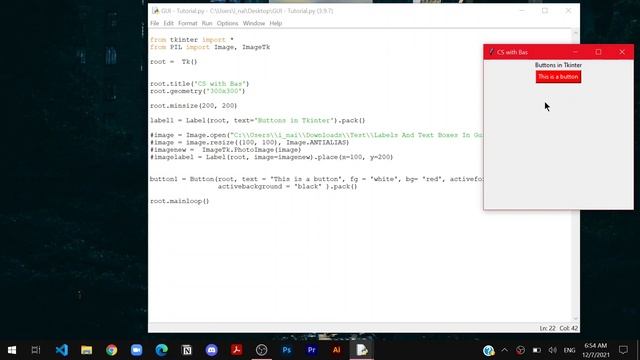The image size is (640, 360).
Task: Open the Window menu in IDLE
Action: point(254,23)
